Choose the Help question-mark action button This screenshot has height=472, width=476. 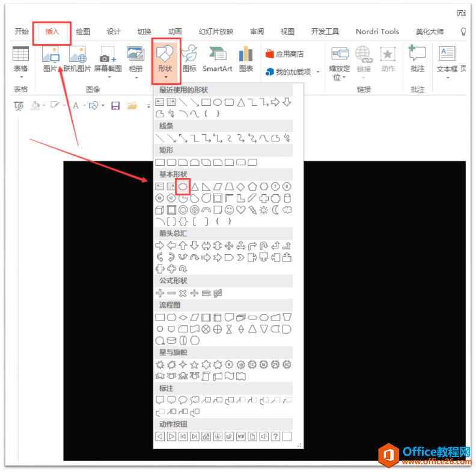[x=275, y=437]
